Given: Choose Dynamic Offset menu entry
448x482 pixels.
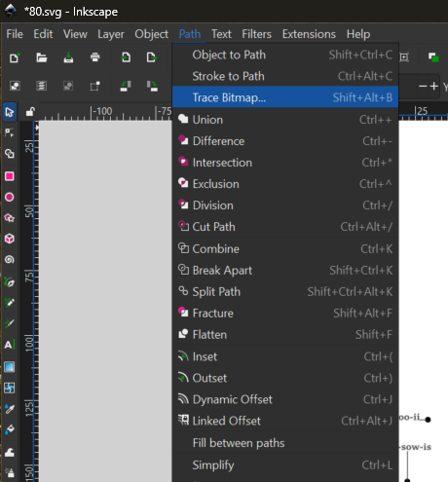Looking at the screenshot, I should (285, 399).
